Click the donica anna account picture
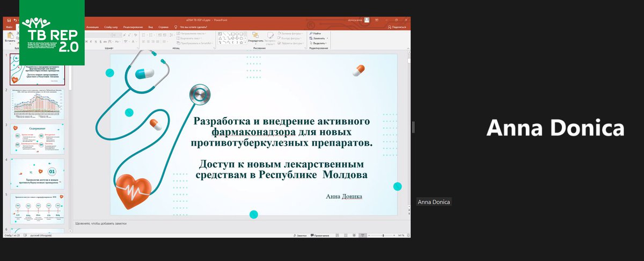The image size is (644, 261). 367,20
